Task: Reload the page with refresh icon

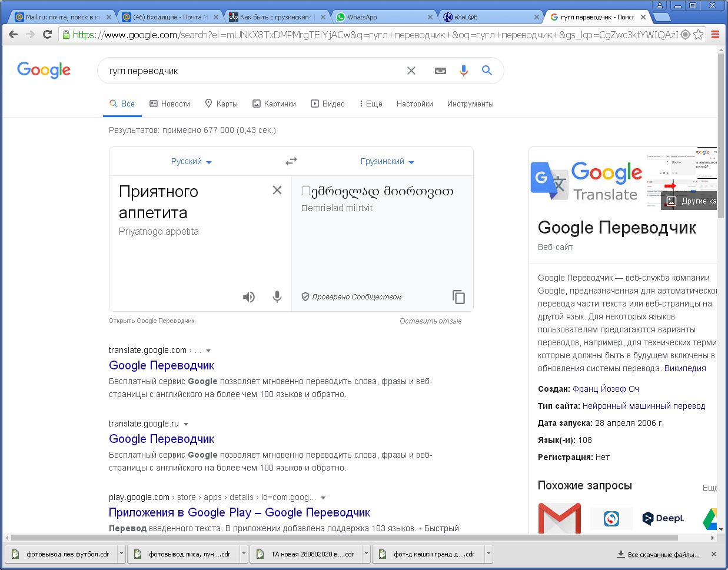Action: [48, 35]
